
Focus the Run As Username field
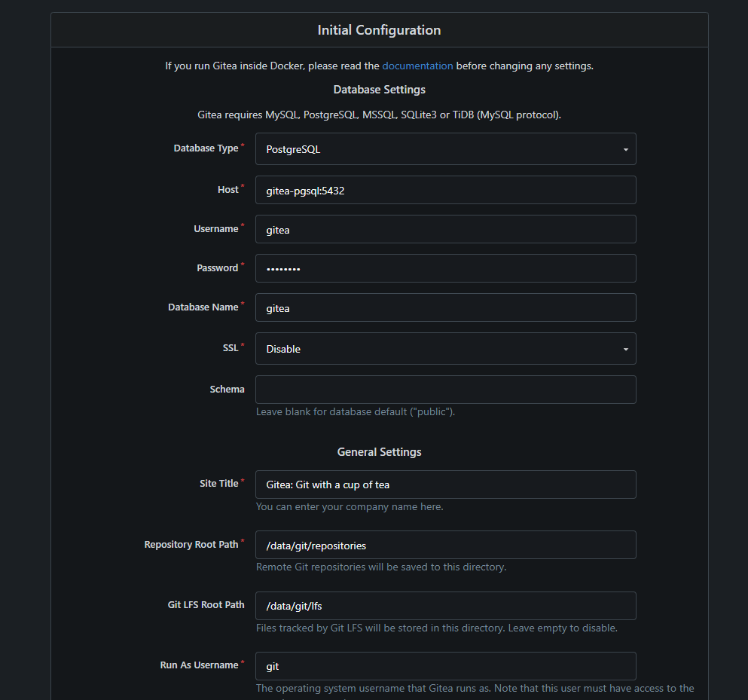pos(445,665)
